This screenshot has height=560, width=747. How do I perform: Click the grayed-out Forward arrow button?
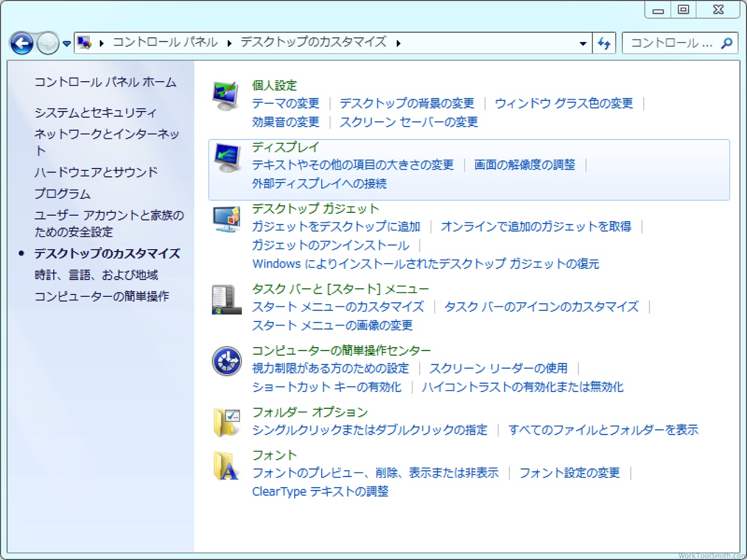[x=48, y=43]
